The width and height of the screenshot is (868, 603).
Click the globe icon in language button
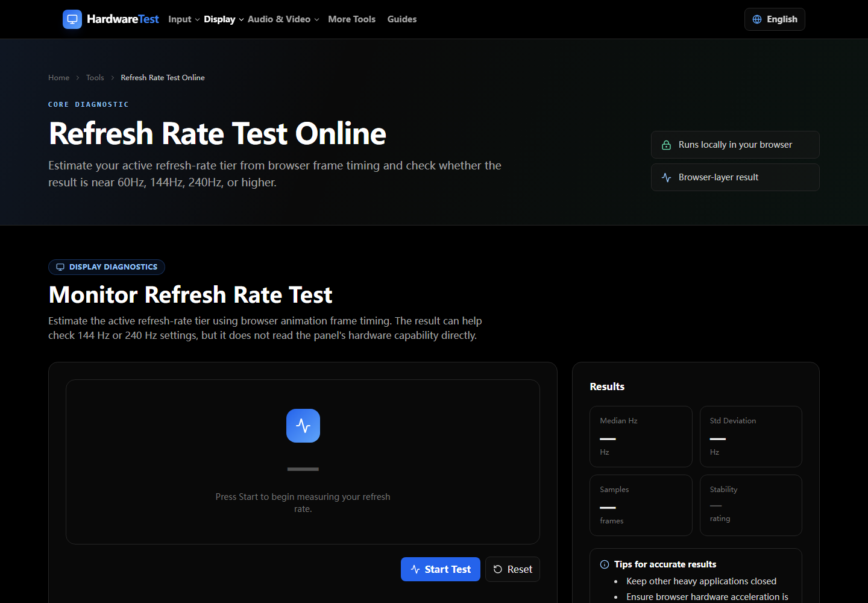(x=757, y=19)
